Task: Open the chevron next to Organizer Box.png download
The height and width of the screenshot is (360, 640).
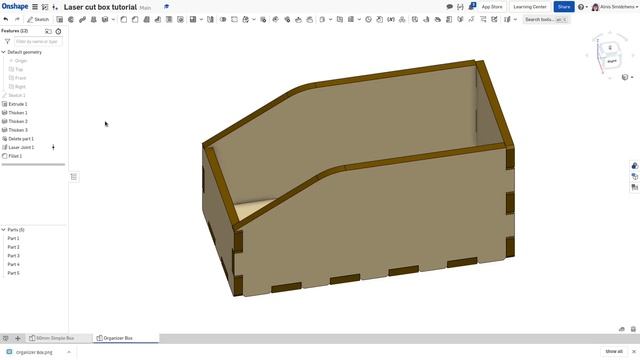Action: point(69,352)
